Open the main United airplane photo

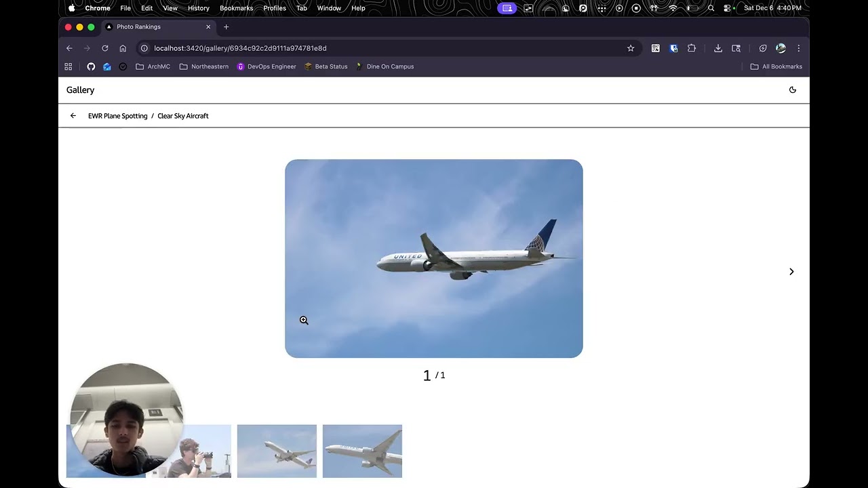coord(434,258)
